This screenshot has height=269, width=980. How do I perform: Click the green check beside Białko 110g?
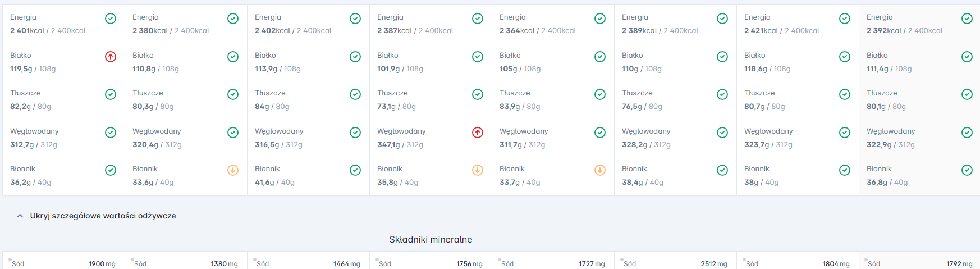click(722, 57)
